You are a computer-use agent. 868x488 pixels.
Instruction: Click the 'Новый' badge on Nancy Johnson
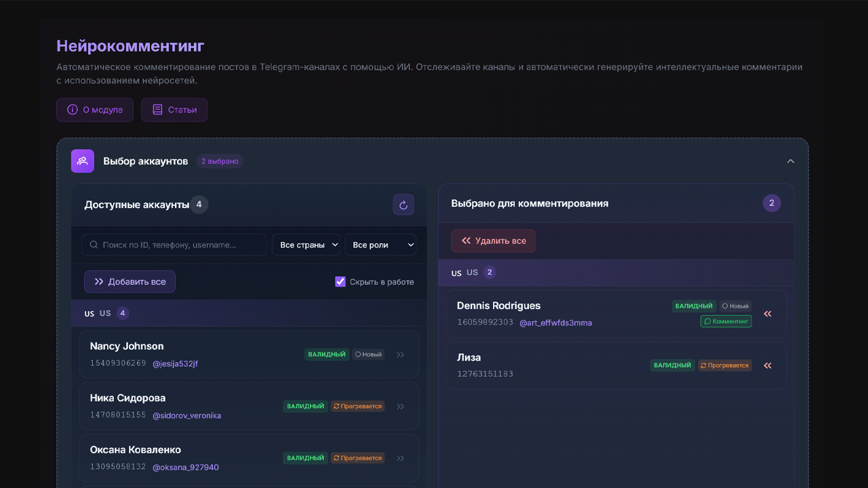[x=368, y=354]
